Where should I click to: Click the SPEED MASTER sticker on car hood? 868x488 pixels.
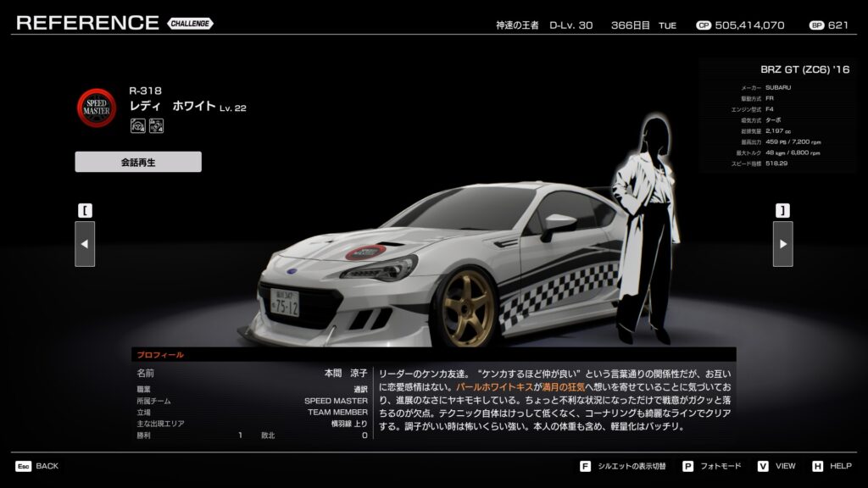pyautogui.click(x=365, y=252)
